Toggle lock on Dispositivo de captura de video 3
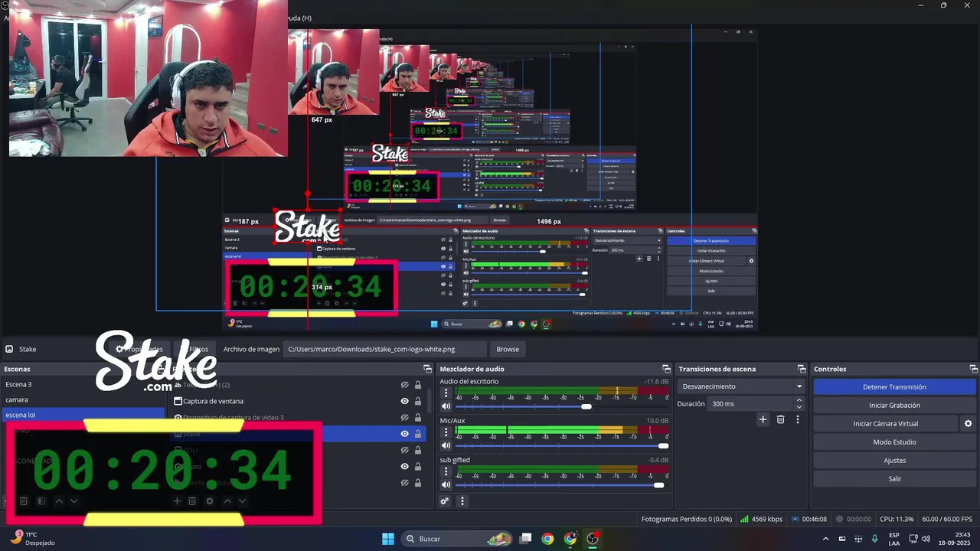The height and width of the screenshot is (551, 980). point(418,417)
